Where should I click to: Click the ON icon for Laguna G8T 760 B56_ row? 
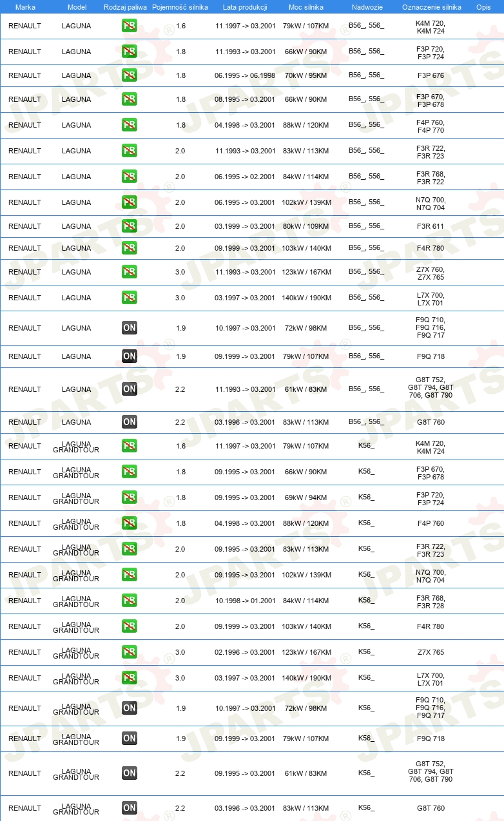tap(129, 422)
